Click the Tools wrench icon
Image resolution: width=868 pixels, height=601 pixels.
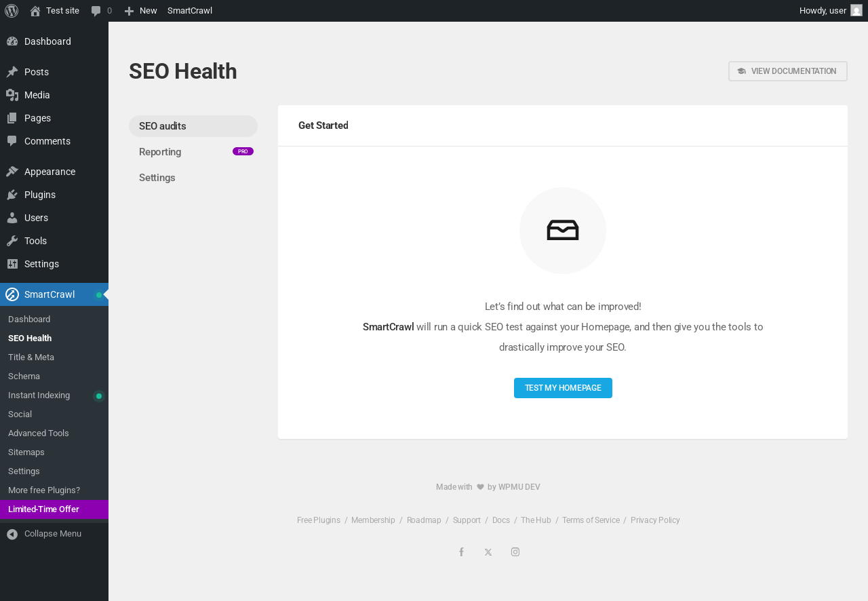click(12, 241)
